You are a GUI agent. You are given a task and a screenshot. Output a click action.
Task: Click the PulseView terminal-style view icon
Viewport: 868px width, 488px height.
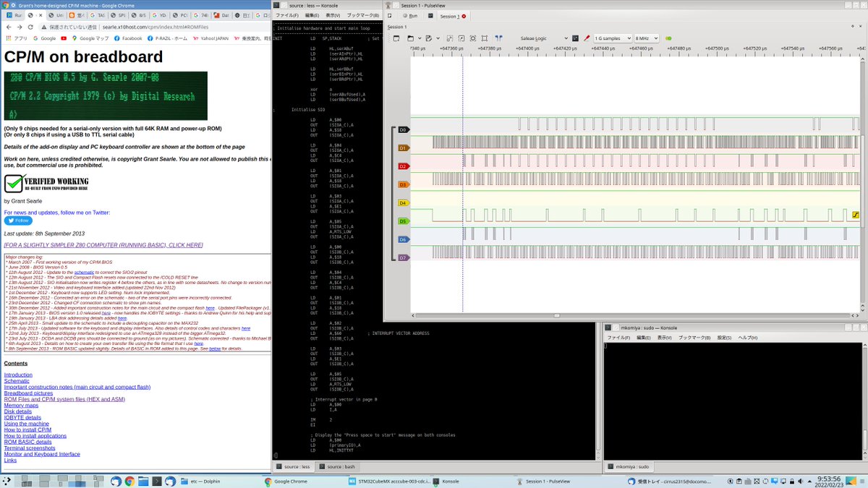pyautogui.click(x=429, y=15)
